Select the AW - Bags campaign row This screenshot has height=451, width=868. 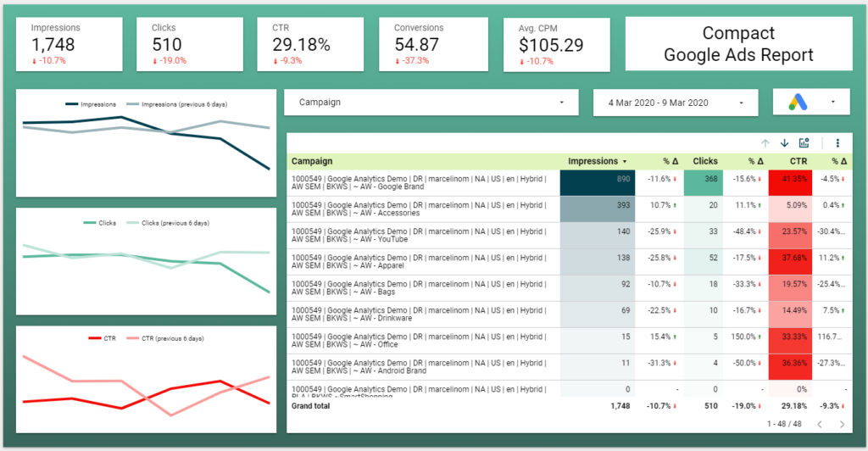click(x=569, y=287)
